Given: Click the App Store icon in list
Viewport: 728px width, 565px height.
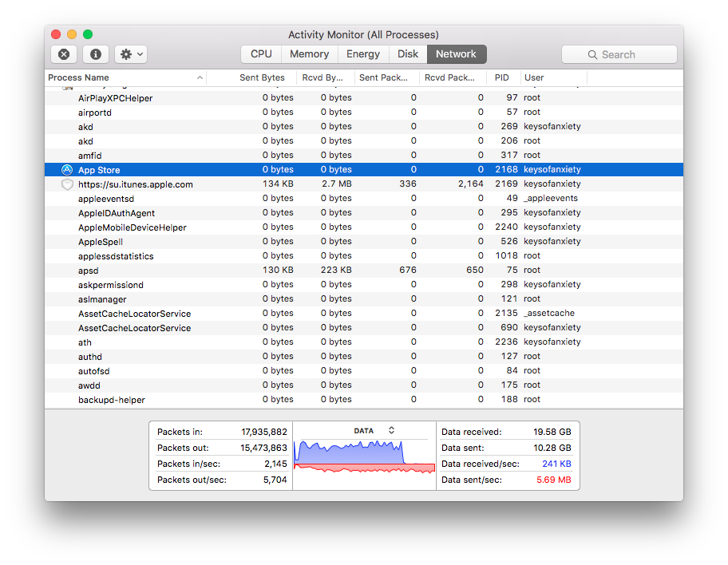Looking at the screenshot, I should 67,169.
